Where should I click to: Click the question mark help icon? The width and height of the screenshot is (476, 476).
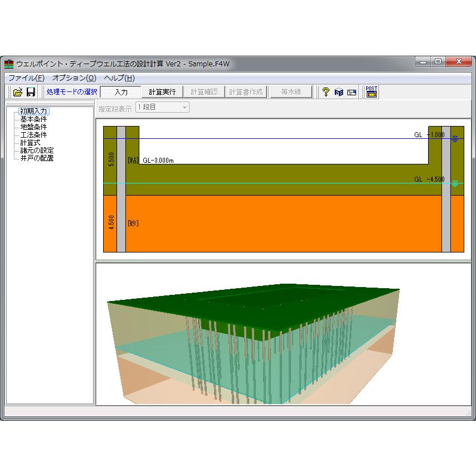point(326,92)
